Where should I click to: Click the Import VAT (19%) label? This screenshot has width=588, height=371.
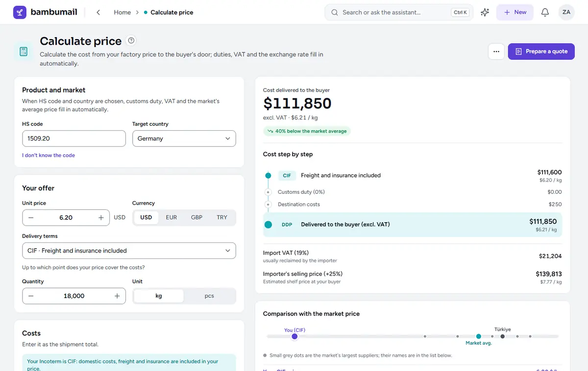(286, 253)
